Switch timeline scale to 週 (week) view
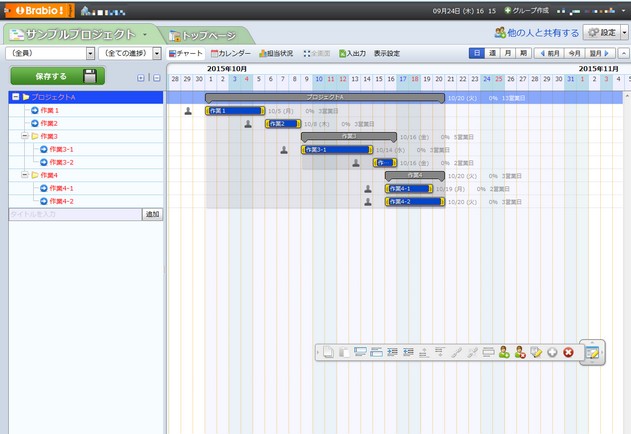Image resolution: width=631 pixels, height=434 pixels. pyautogui.click(x=492, y=53)
